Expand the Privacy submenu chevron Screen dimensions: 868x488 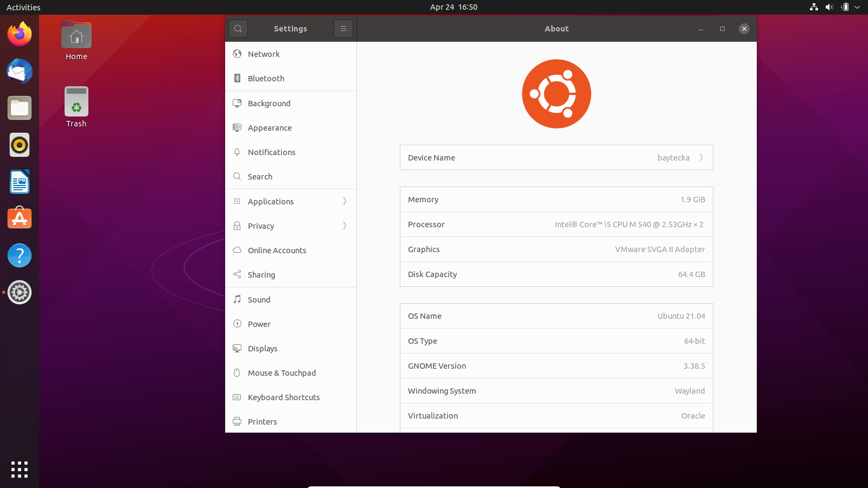(x=344, y=226)
